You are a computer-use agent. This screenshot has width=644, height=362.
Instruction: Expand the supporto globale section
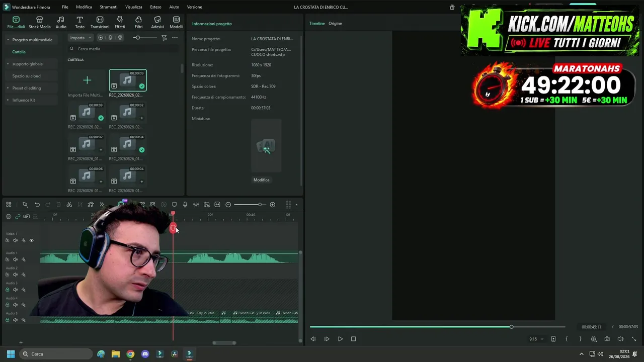click(x=8, y=64)
